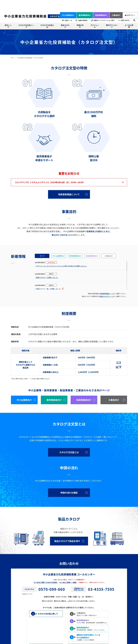Open よくあるご質問（カタログ注文型） link

pos(46,582)
